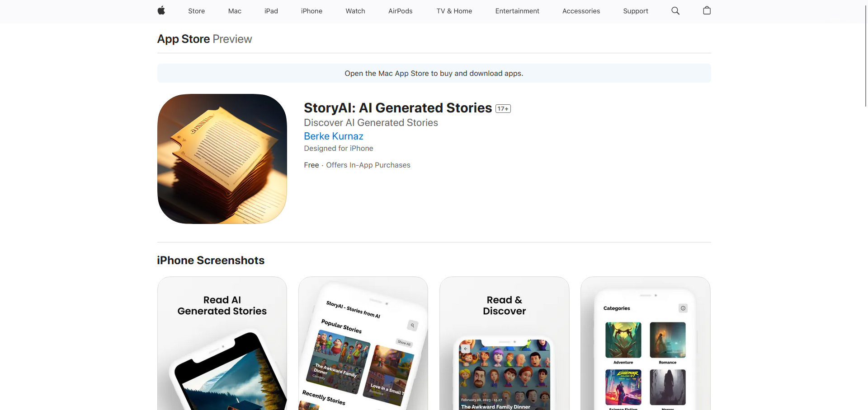This screenshot has height=410, width=868.
Task: Click magnifier icon in Popular Stories screenshot
Action: pos(412,325)
